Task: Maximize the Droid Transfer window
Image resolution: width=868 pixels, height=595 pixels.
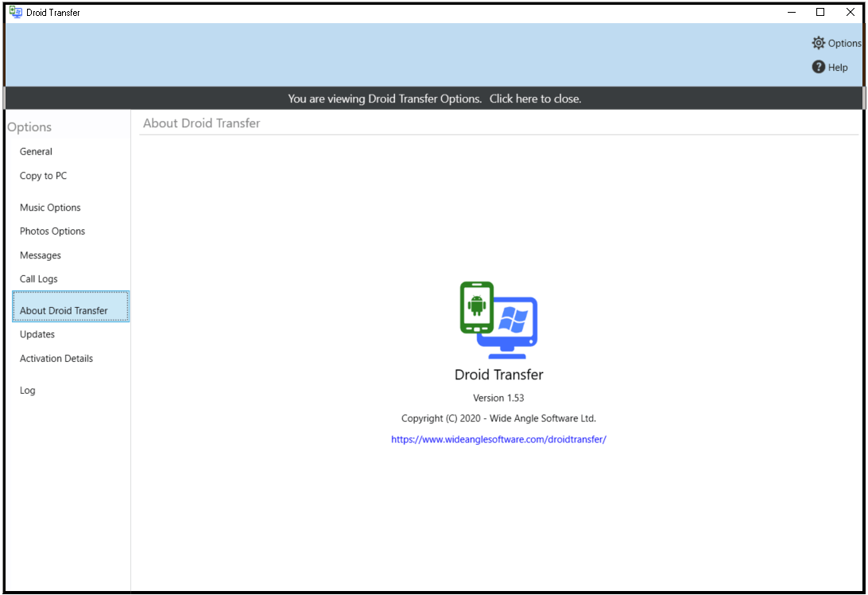Action: pyautogui.click(x=820, y=12)
